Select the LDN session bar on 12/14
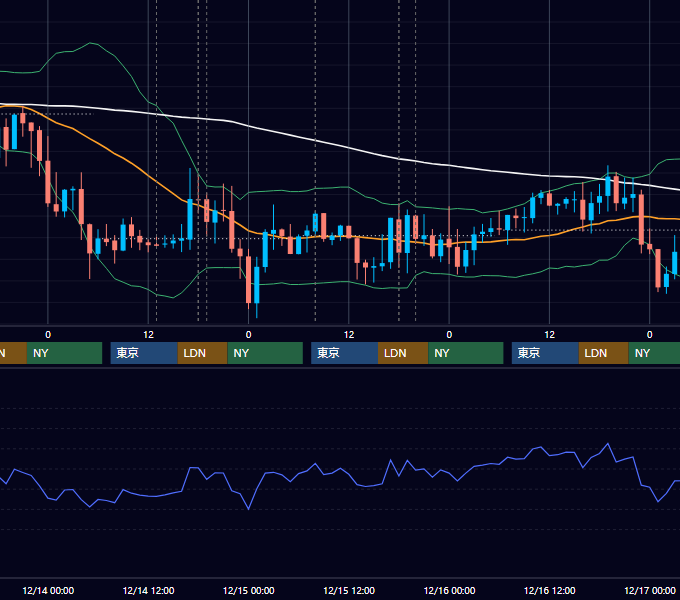680x600 pixels. click(203, 353)
